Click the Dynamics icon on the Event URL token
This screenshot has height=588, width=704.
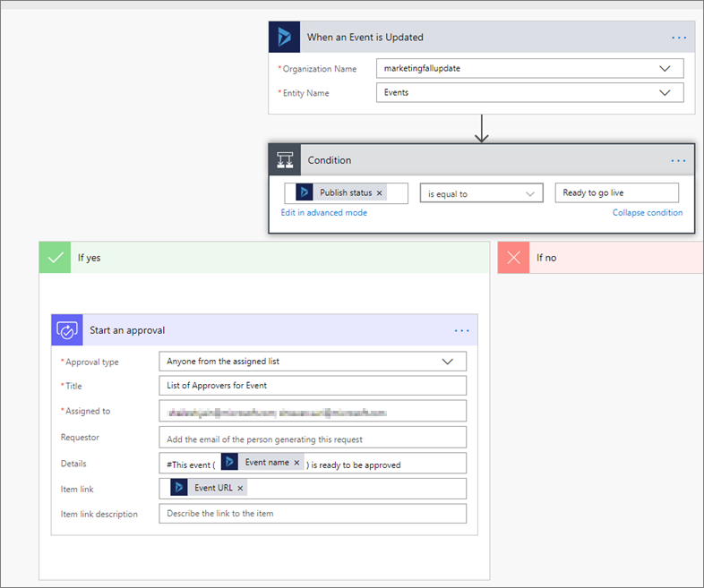click(179, 487)
